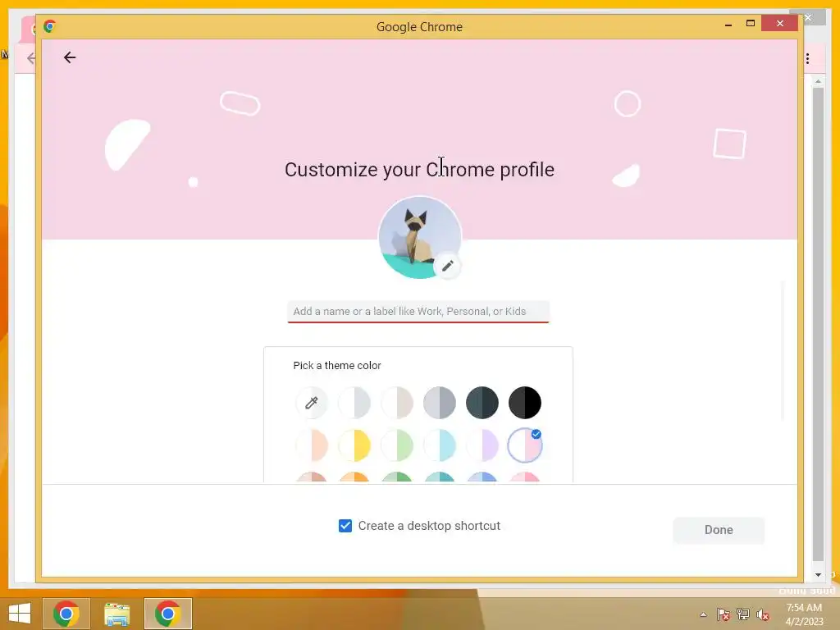
Task: Open first Chrome icon on taskbar
Action: click(66, 614)
